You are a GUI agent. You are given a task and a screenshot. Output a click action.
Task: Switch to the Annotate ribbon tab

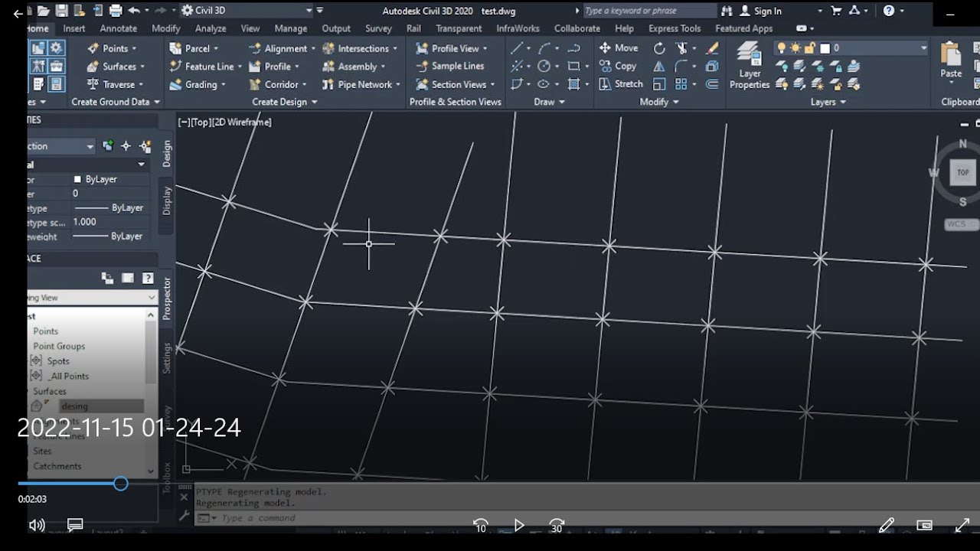pos(119,28)
